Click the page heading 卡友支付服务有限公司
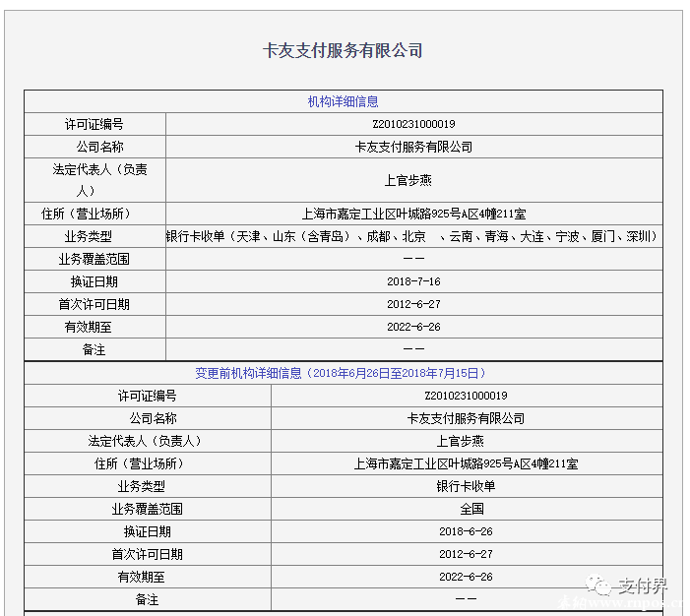This screenshot has height=616, width=690. pos(343,50)
